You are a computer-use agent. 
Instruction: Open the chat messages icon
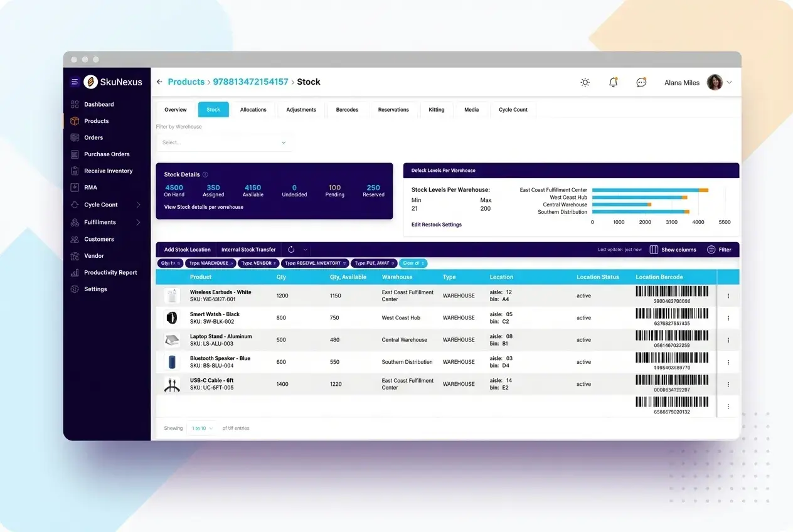click(x=641, y=82)
